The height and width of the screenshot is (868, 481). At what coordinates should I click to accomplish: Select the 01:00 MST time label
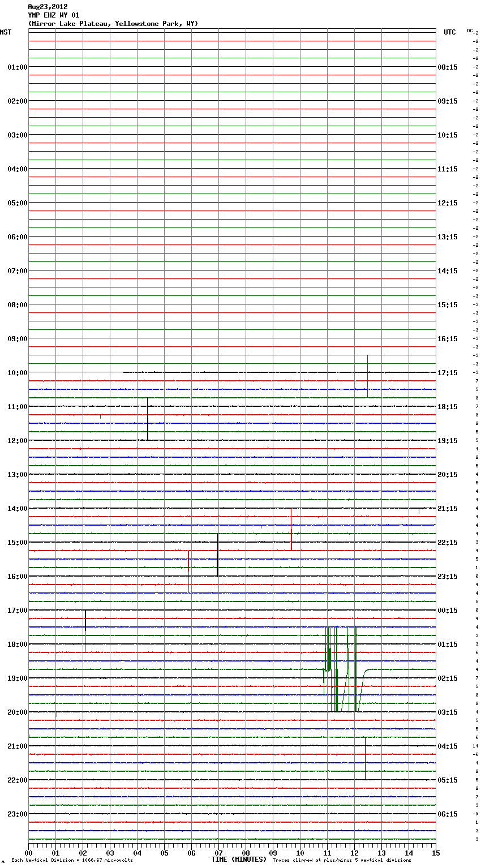coord(17,67)
